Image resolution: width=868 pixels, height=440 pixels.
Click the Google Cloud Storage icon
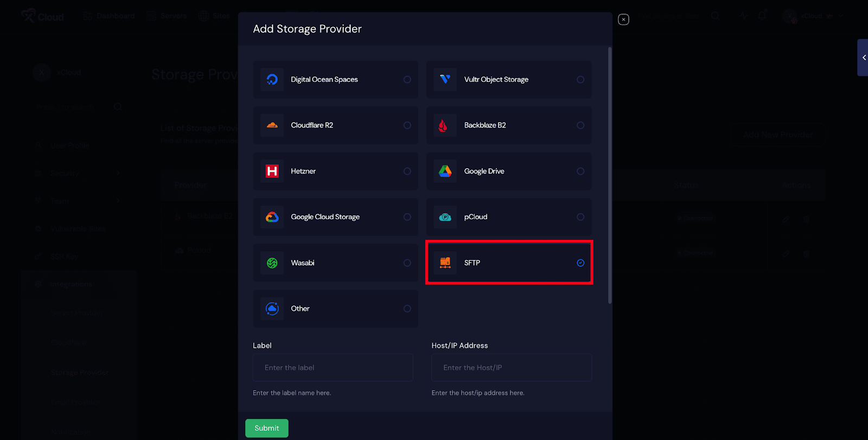(272, 216)
